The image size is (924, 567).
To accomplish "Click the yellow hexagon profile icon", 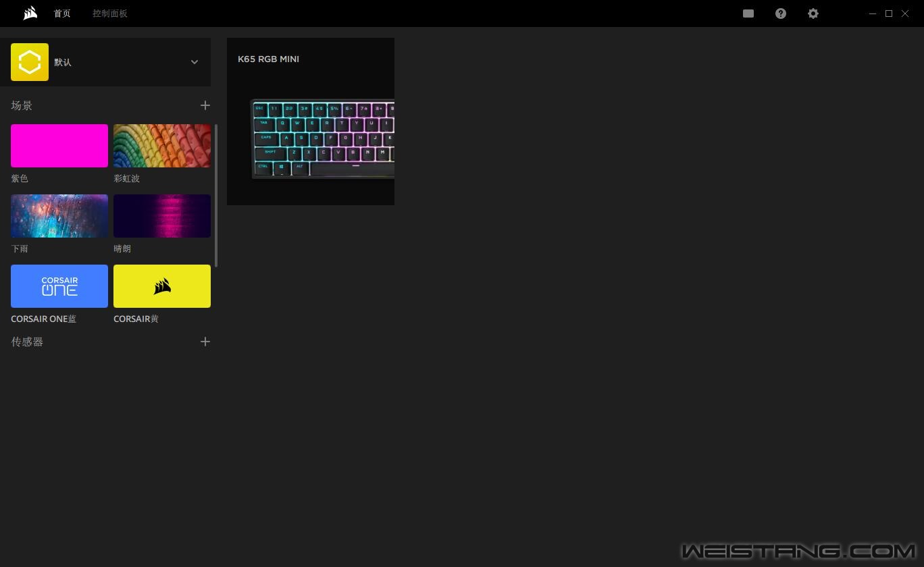I will [30, 62].
